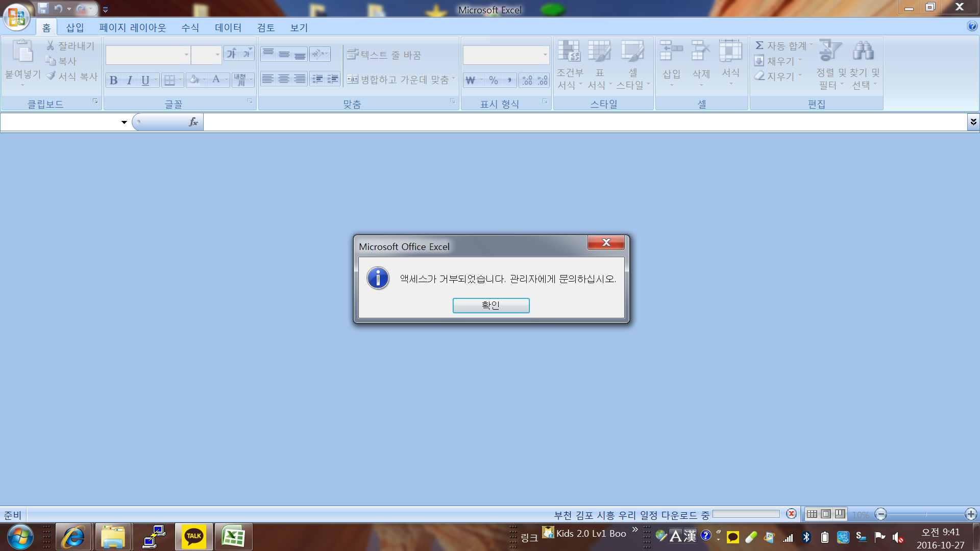Click the zoom in plus button
Screen dimensions: 980x551
pos(970,514)
